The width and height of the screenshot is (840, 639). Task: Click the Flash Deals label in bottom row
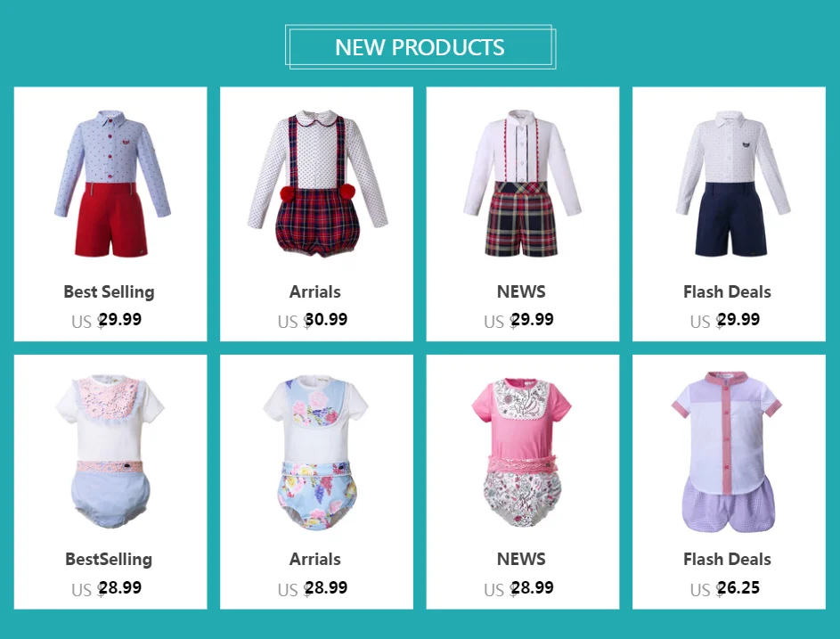click(x=727, y=559)
